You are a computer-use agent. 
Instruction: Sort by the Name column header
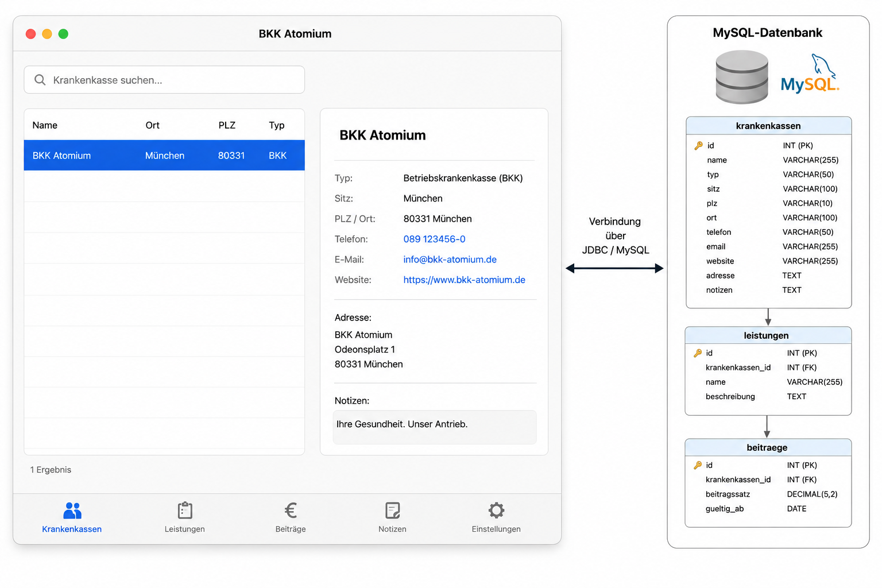coord(45,125)
